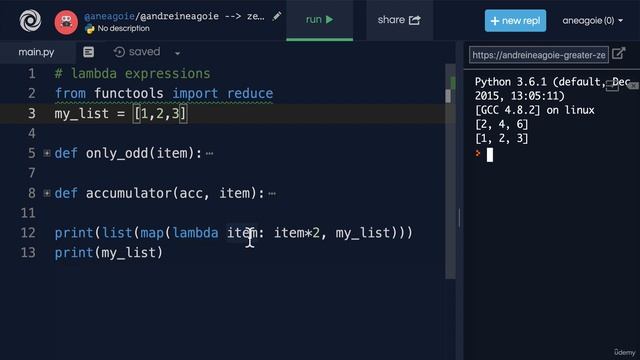Click the repl URL address field

539,55
